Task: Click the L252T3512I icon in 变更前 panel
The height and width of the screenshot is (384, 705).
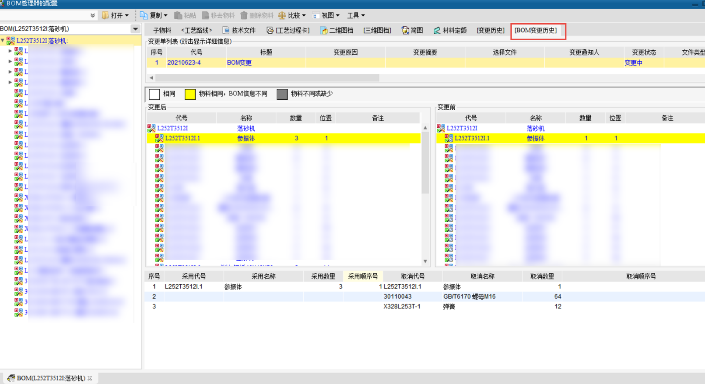Action: click(441, 128)
